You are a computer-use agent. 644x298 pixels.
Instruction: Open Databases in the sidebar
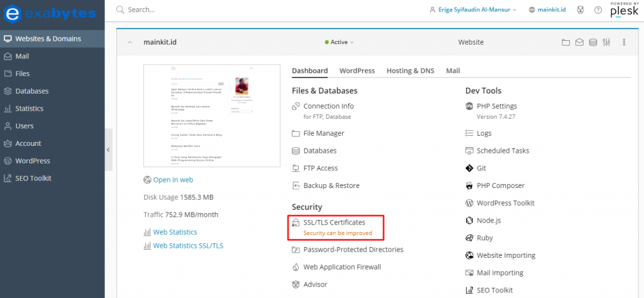tap(52, 91)
